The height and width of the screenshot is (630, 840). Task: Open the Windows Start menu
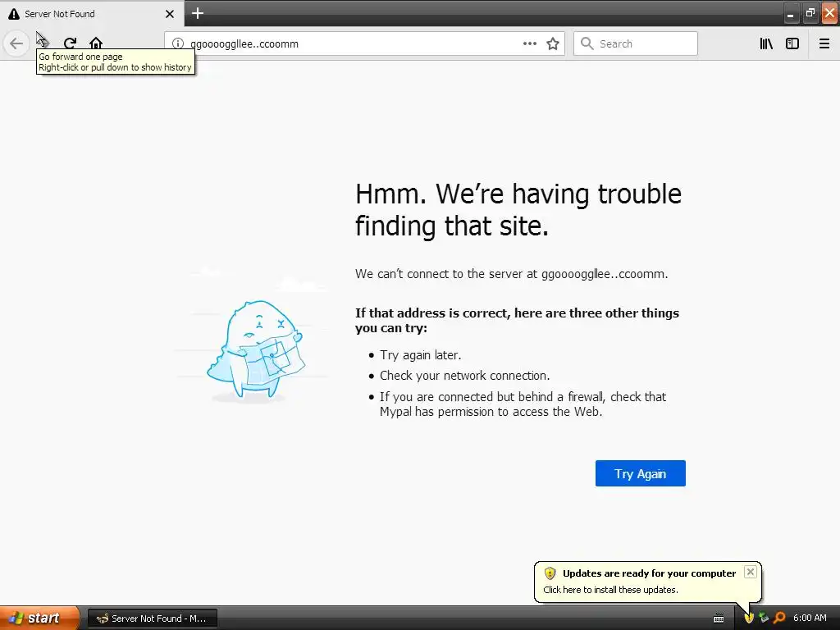39,618
